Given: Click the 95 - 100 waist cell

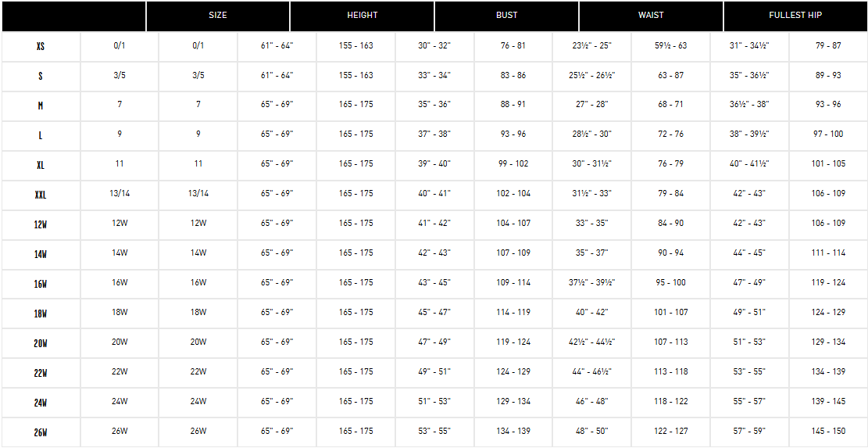Looking at the screenshot, I should 670,283.
